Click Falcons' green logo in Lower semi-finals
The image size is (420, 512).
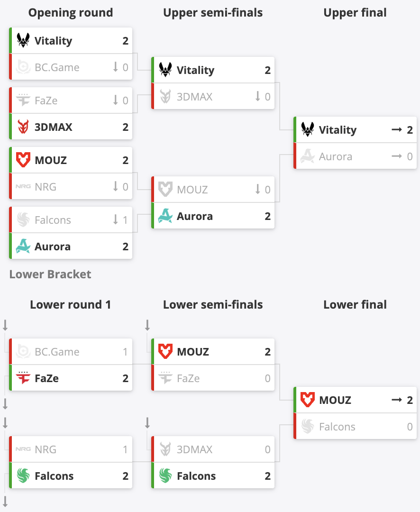[165, 476]
